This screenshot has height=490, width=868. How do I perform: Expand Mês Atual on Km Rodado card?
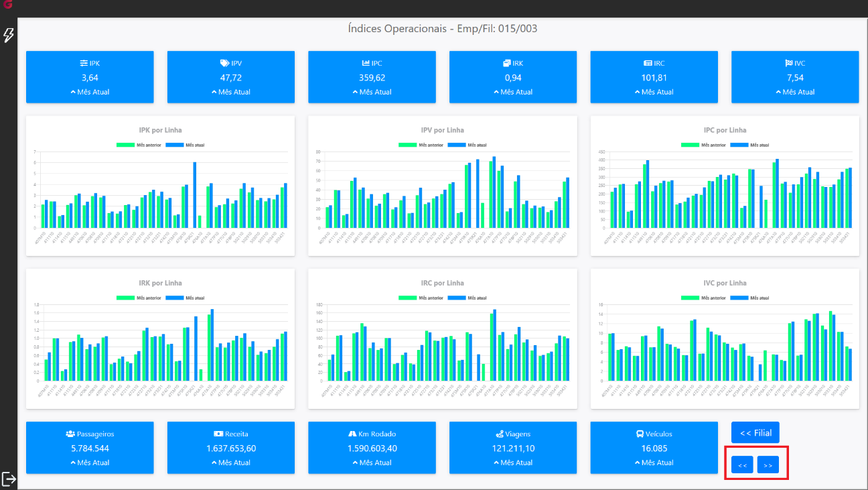coord(372,463)
